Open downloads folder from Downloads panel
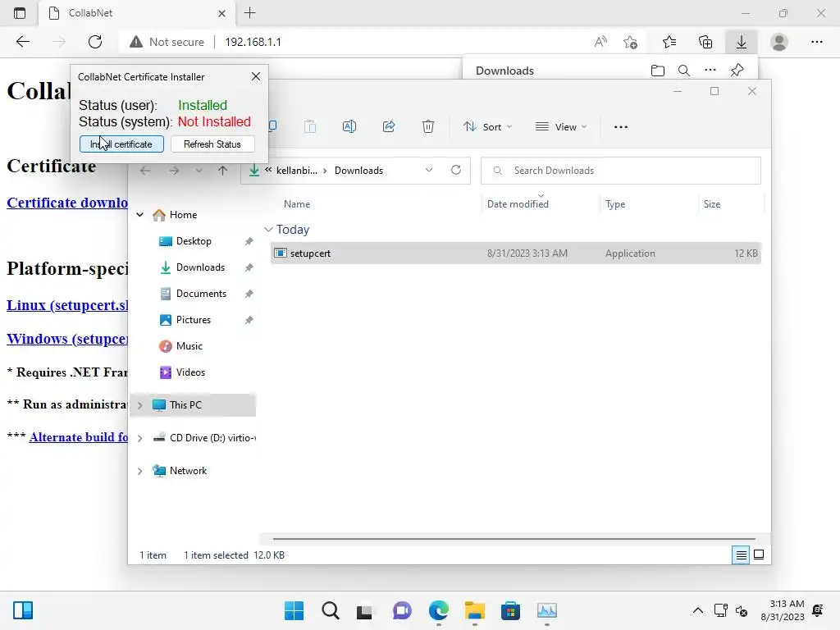The width and height of the screenshot is (840, 630). [657, 71]
